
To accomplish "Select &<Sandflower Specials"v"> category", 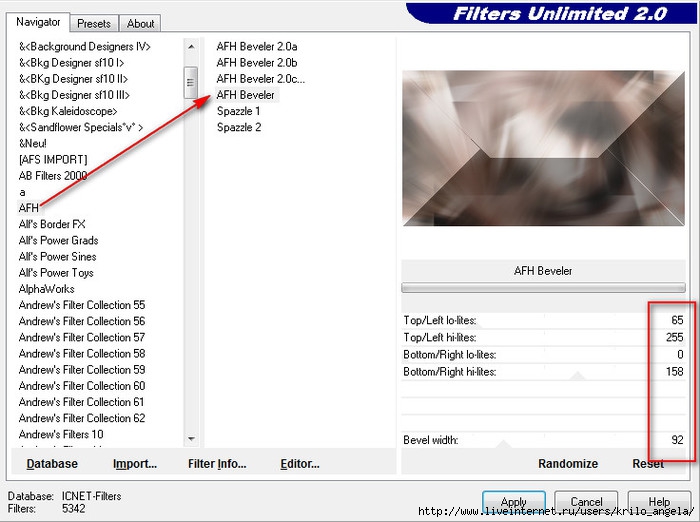I will pos(81,127).
